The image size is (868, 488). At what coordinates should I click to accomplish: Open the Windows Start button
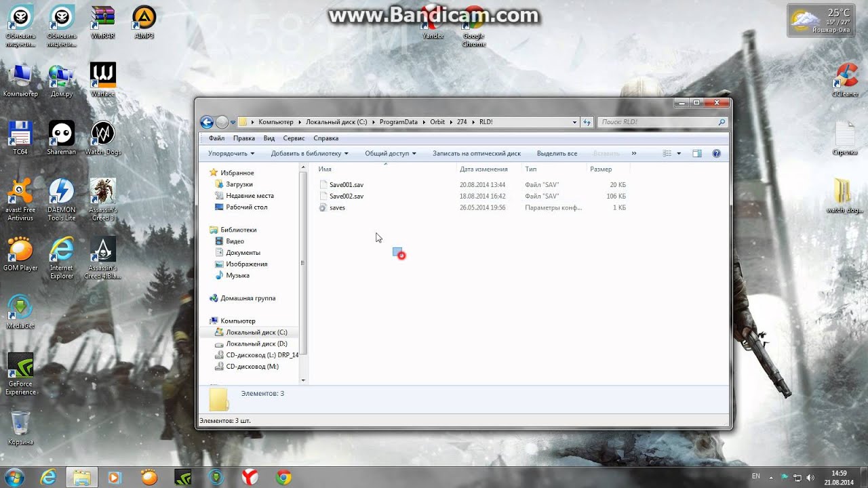click(15, 477)
